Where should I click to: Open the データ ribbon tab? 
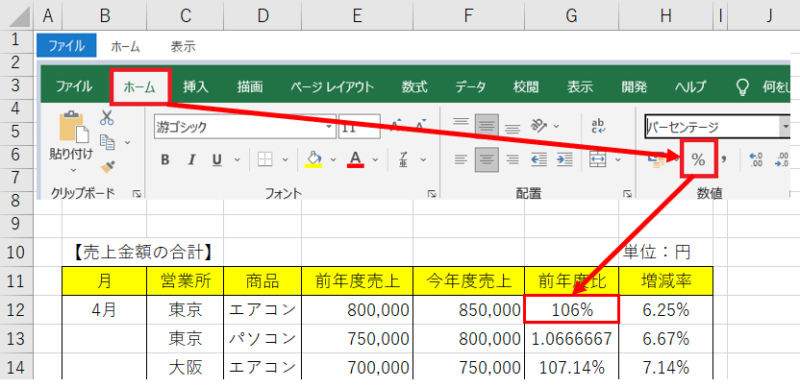470,87
